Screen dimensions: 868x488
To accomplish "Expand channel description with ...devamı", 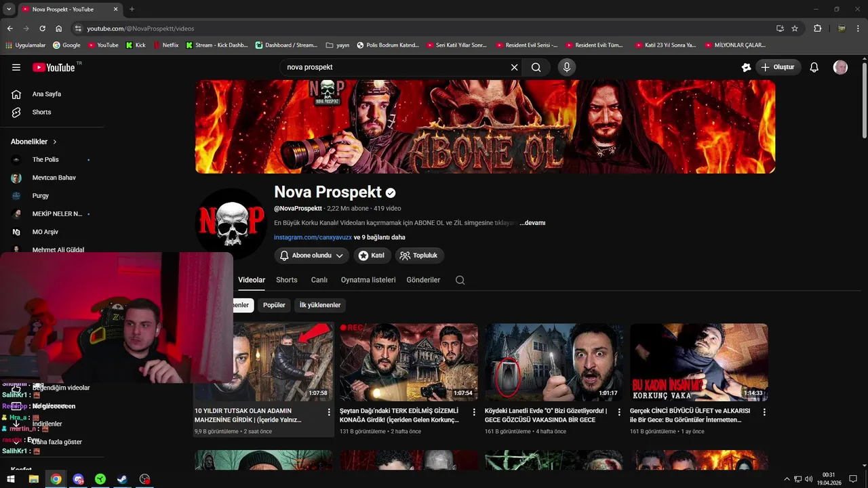I will tap(532, 223).
